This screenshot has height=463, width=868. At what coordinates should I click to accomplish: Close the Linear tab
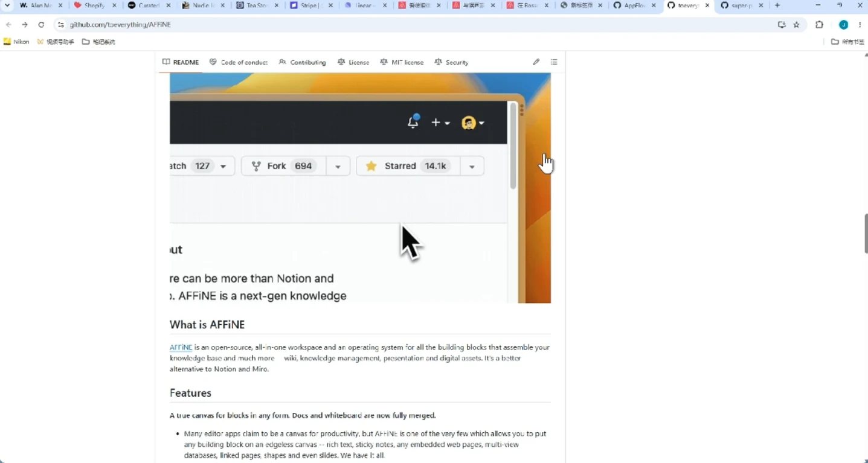coord(384,5)
